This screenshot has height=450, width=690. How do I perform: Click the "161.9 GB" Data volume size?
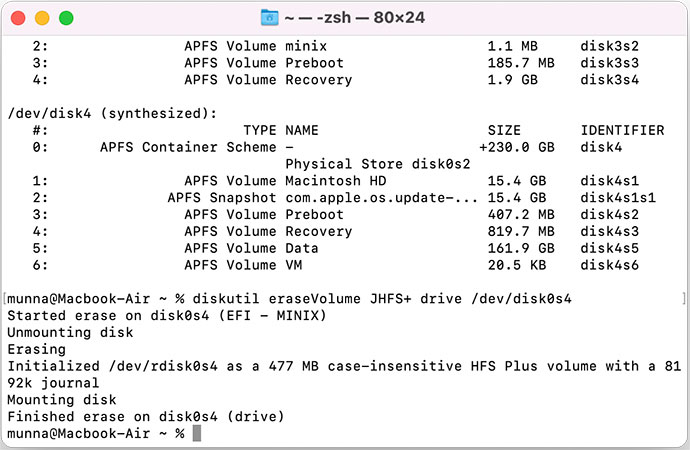click(x=521, y=248)
